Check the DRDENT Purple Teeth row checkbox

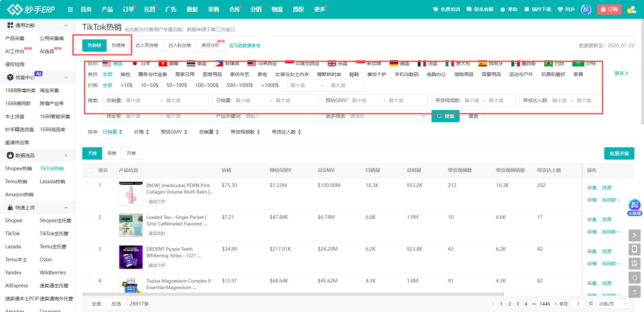[x=88, y=248]
